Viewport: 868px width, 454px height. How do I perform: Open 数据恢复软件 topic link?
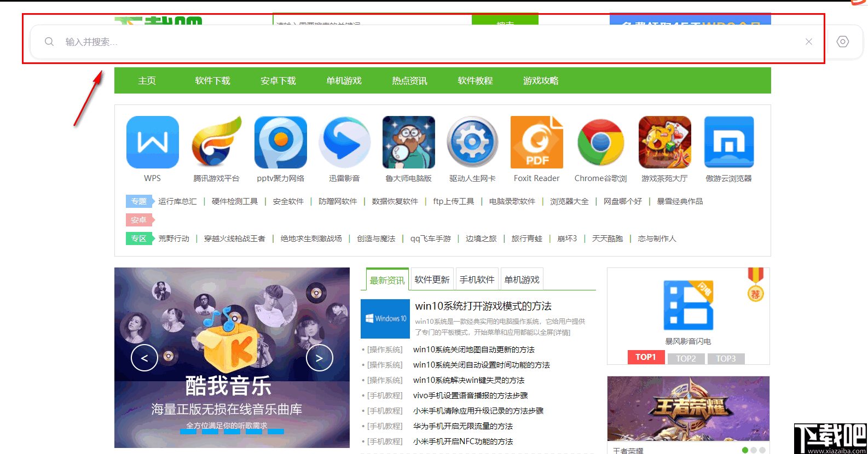click(x=395, y=201)
